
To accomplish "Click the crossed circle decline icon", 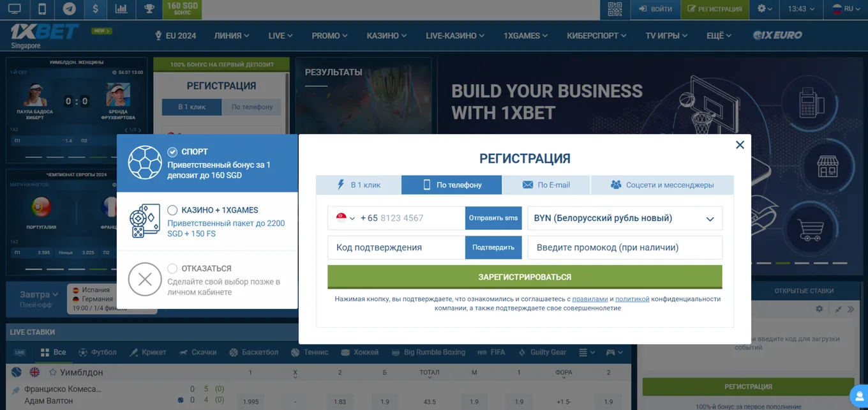I will (x=145, y=279).
